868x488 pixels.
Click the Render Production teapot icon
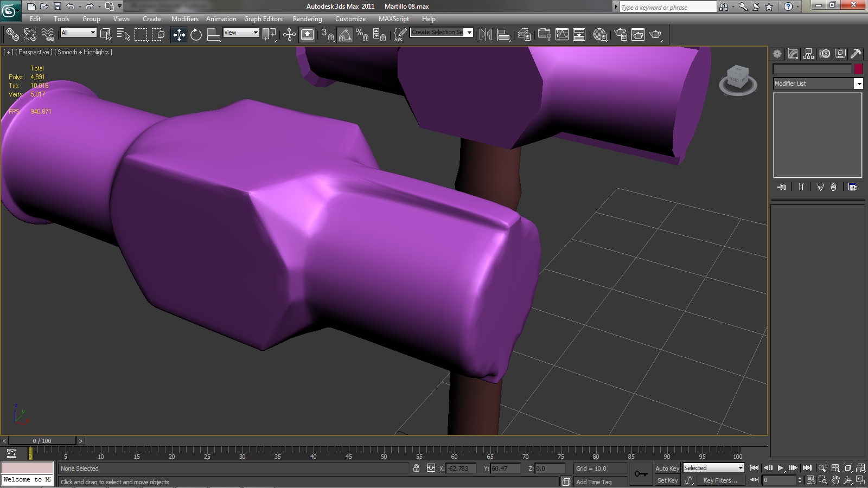[x=656, y=35]
